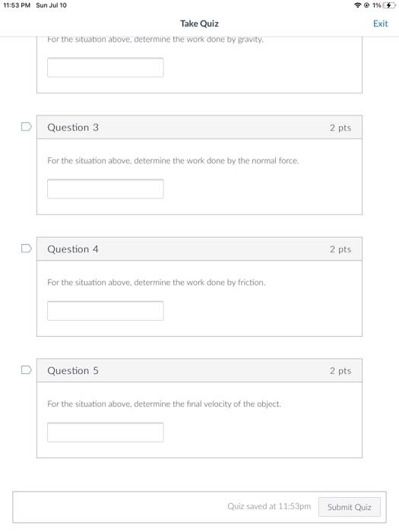Tap the Take Quiz title
This screenshot has height=532, width=399.
coord(199,24)
